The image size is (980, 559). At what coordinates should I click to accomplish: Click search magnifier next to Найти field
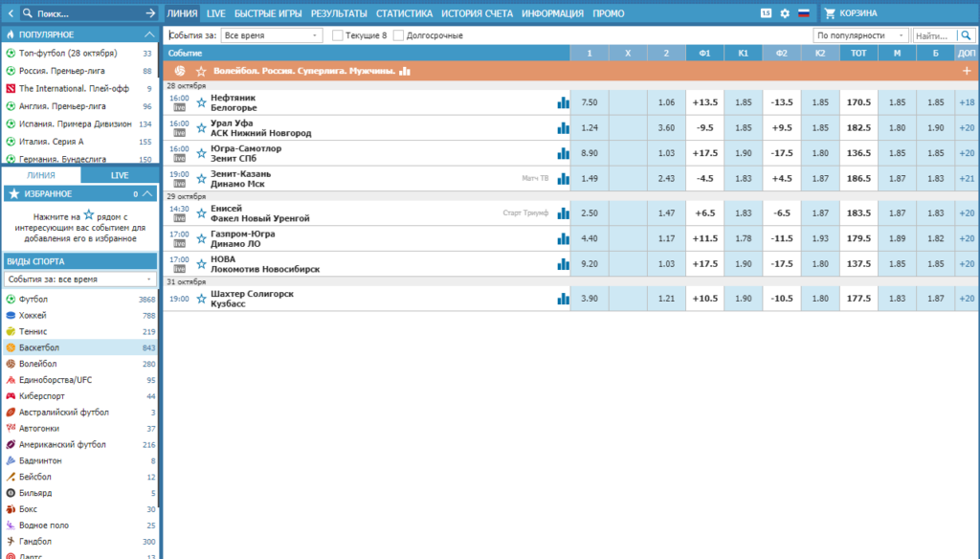pos(967,35)
